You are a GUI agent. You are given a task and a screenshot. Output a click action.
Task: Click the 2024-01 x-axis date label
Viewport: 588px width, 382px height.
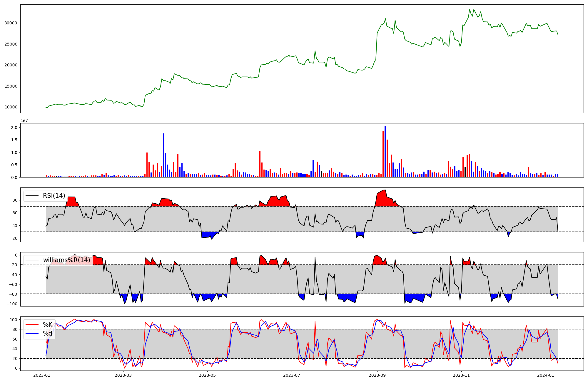(x=545, y=375)
